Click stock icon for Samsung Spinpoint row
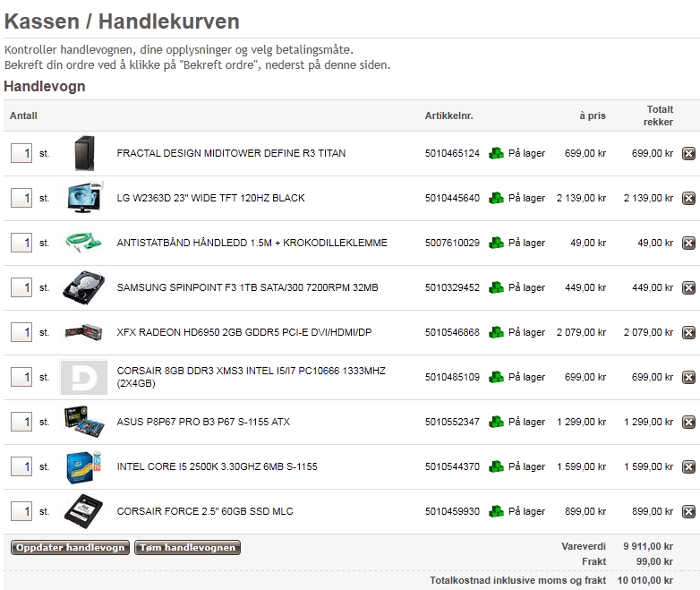This screenshot has height=590, width=700. coord(496,287)
